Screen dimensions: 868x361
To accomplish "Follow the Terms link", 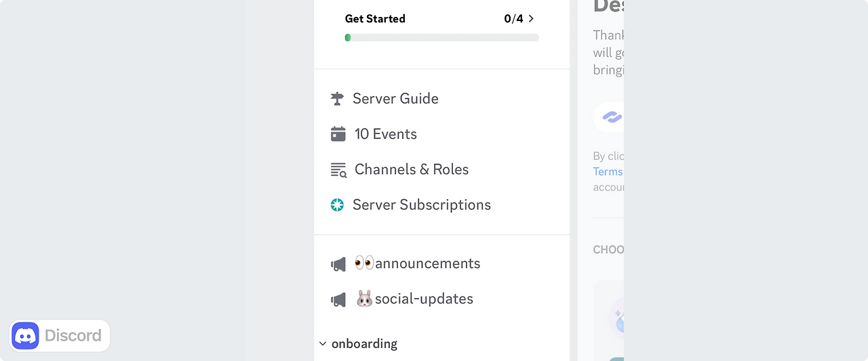I will tap(608, 172).
